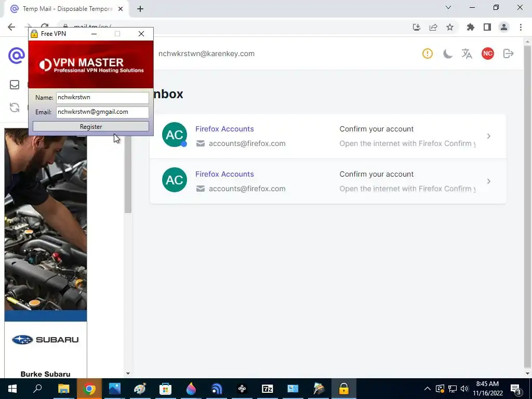This screenshot has width=532, height=399.
Task: Click the Email input field in Free VPN
Action: (x=102, y=112)
